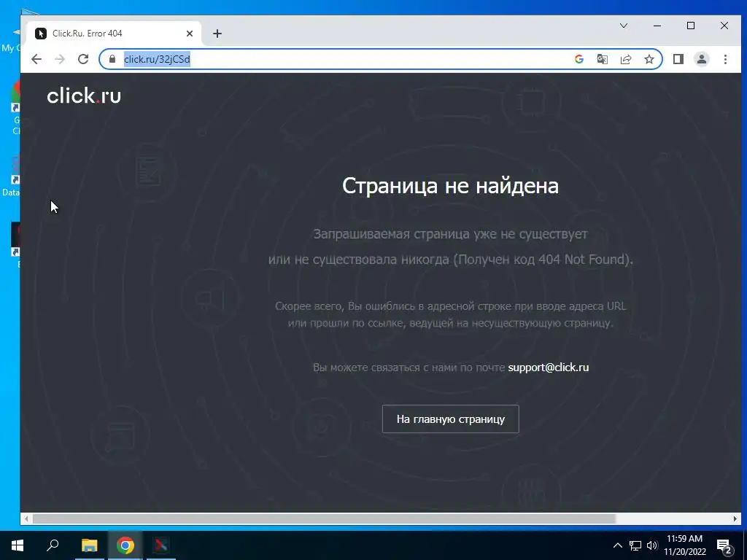Click the horizontal scrollbar thumb

click(x=324, y=518)
